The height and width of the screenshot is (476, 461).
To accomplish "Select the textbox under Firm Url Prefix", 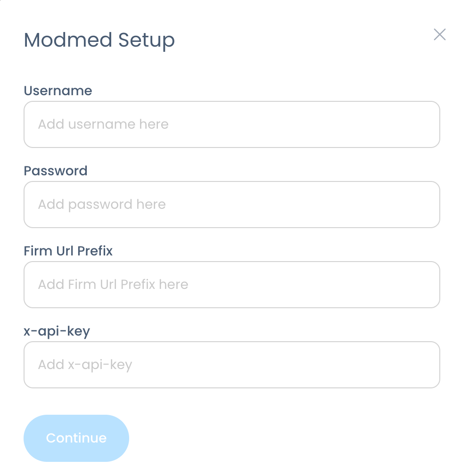I will [232, 285].
